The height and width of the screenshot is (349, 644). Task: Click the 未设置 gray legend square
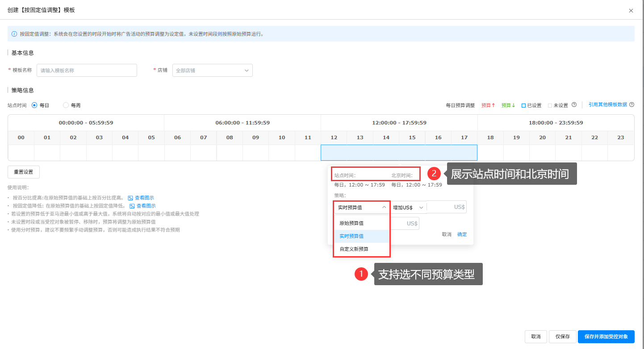[x=550, y=106]
